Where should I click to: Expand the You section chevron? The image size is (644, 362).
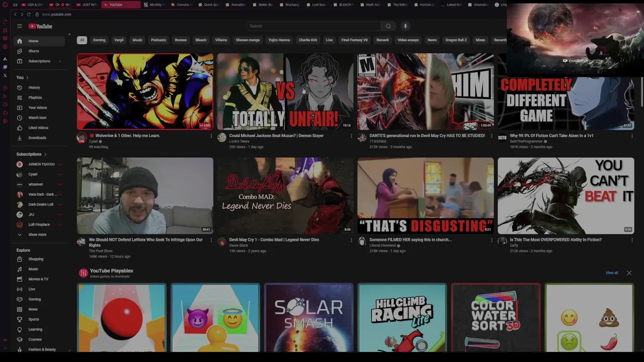pyautogui.click(x=27, y=77)
